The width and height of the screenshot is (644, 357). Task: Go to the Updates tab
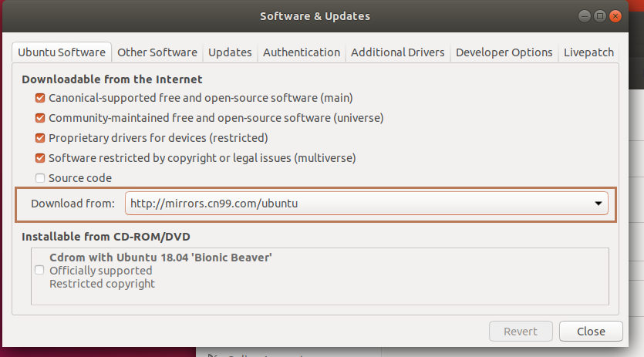click(x=230, y=52)
